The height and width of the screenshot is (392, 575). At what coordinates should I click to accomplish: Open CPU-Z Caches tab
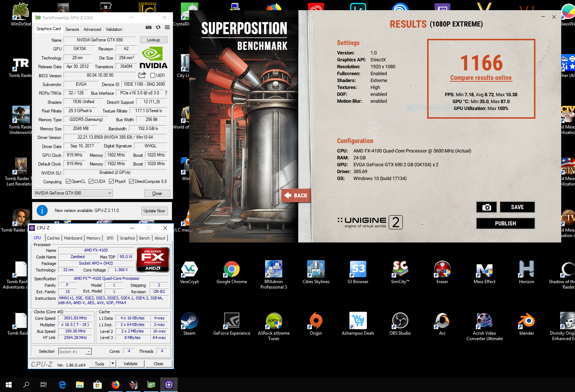53,238
